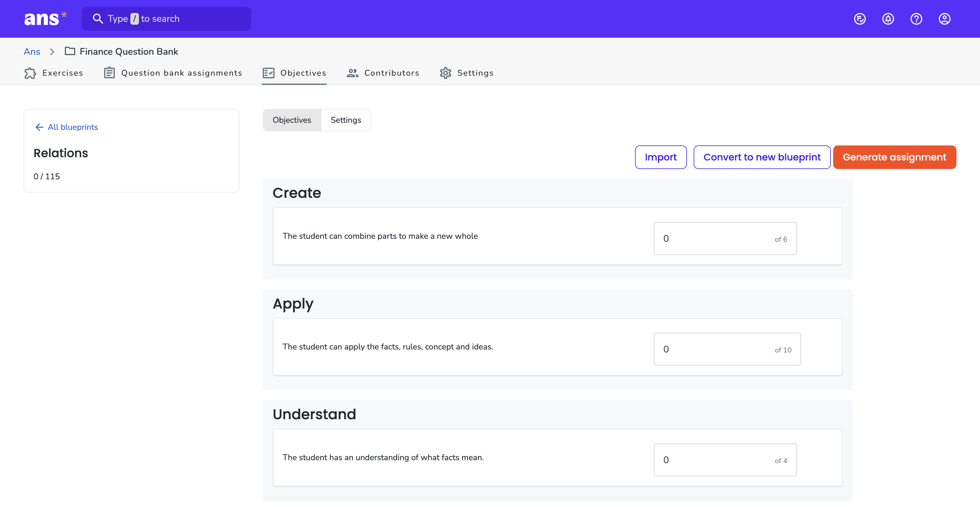Screen dimensions: 980x507
Task: Click the back arrow beside All blueprints
Action: (39, 127)
